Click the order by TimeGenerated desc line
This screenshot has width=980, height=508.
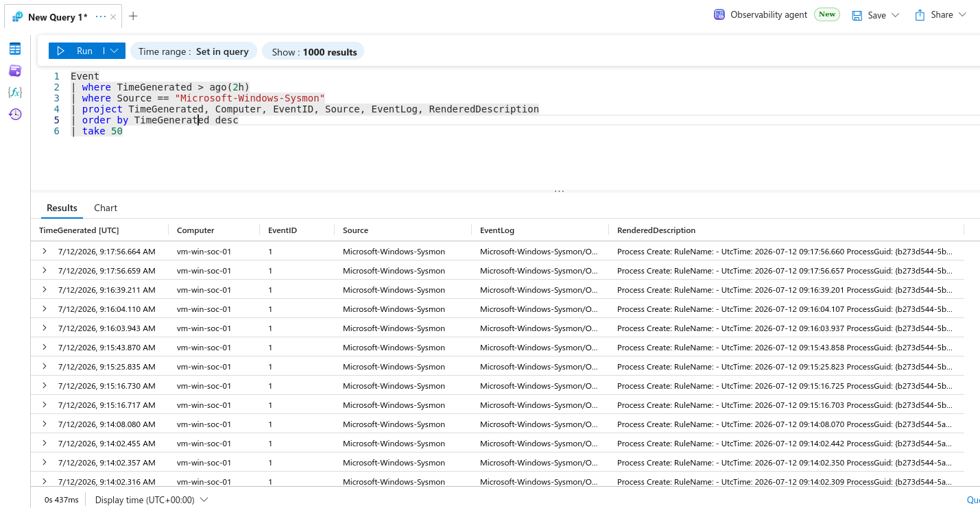(x=154, y=120)
